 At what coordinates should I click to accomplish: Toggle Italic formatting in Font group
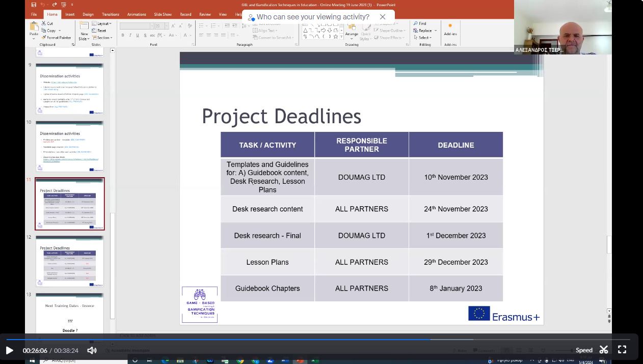click(130, 36)
